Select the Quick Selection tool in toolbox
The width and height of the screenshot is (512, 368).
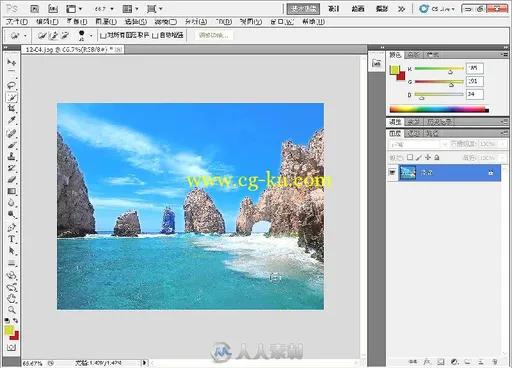(11, 97)
